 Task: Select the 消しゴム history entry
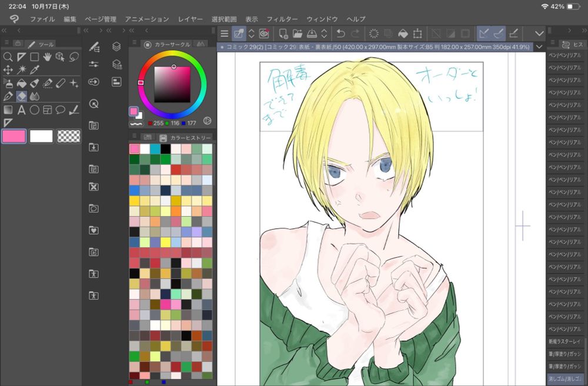(x=564, y=379)
